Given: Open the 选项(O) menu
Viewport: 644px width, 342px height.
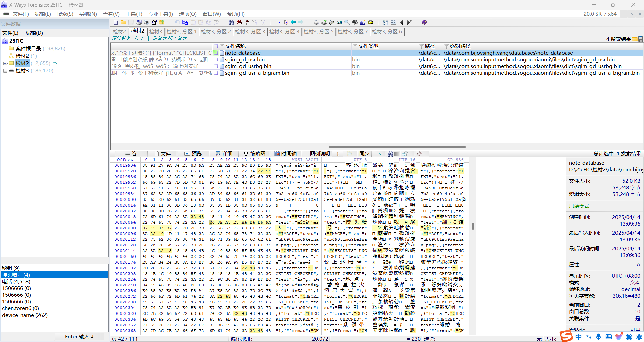Looking at the screenshot, I should (x=187, y=14).
